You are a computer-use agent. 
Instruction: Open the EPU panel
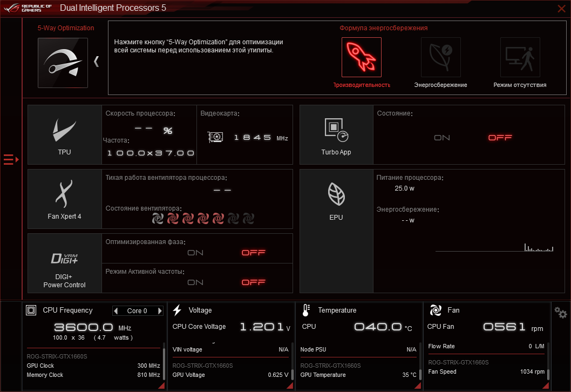[336, 231]
